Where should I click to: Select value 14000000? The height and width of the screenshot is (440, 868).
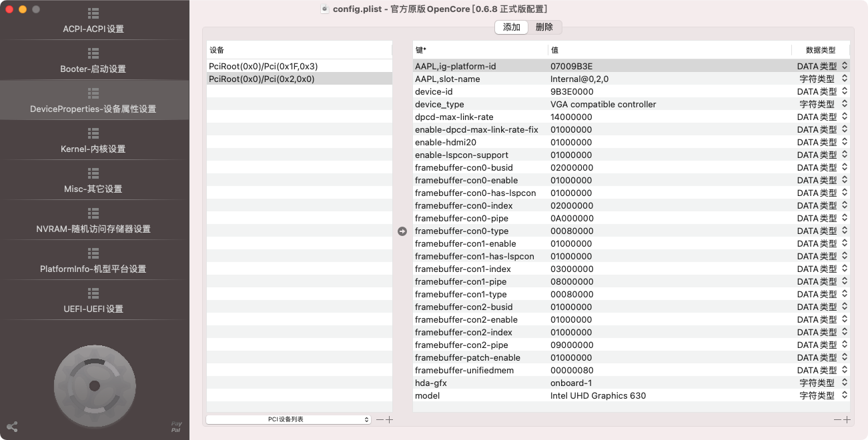571,117
